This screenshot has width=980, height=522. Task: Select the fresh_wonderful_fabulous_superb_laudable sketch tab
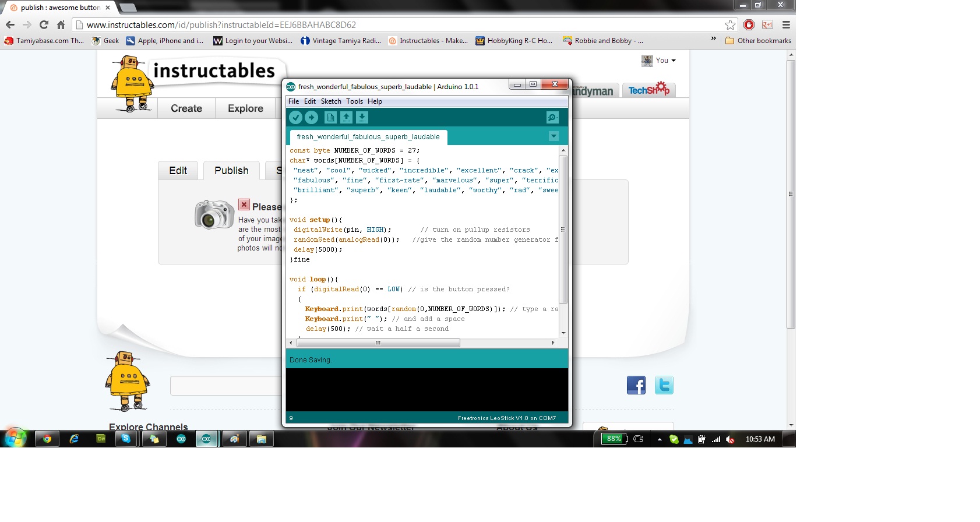coord(368,137)
